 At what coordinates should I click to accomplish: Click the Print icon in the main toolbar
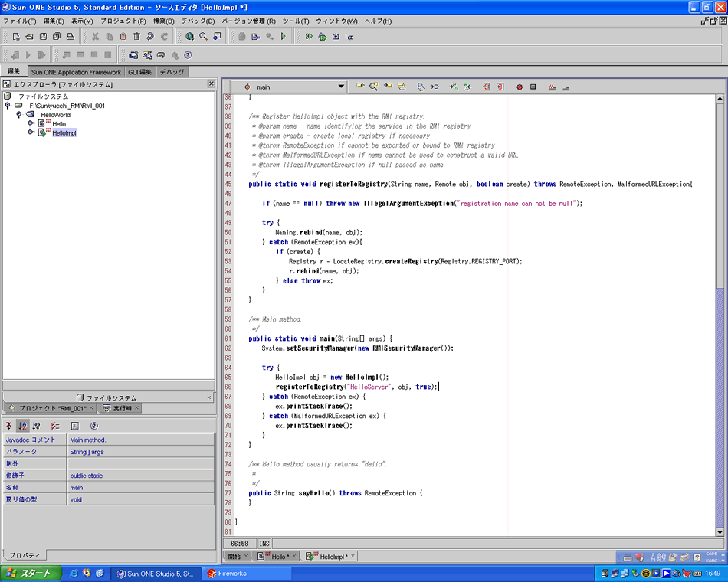[x=70, y=36]
